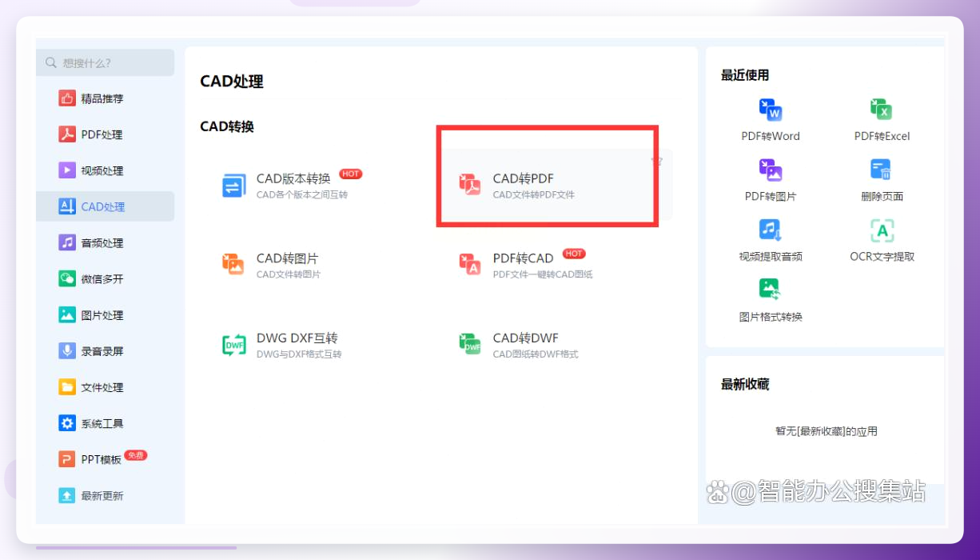
Task: Open recent PDF转Excel icon
Action: 881,110
